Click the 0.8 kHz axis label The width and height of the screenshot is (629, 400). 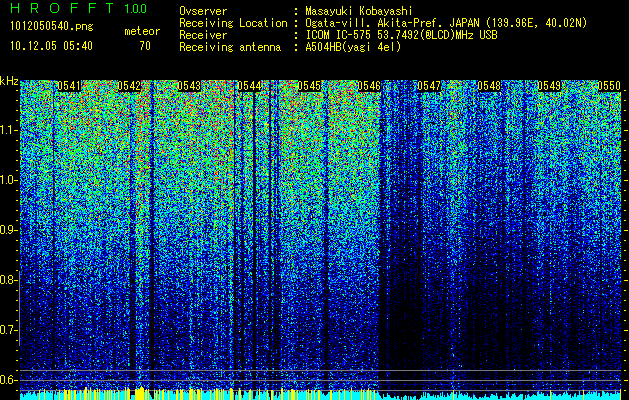coord(8,280)
